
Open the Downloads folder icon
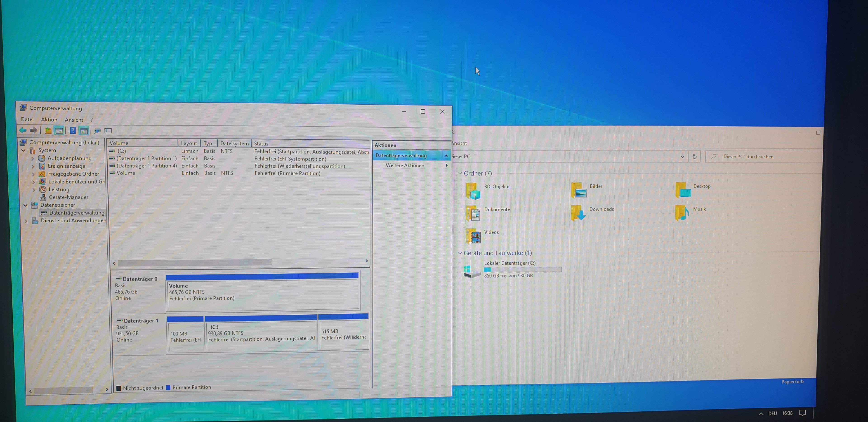(578, 213)
